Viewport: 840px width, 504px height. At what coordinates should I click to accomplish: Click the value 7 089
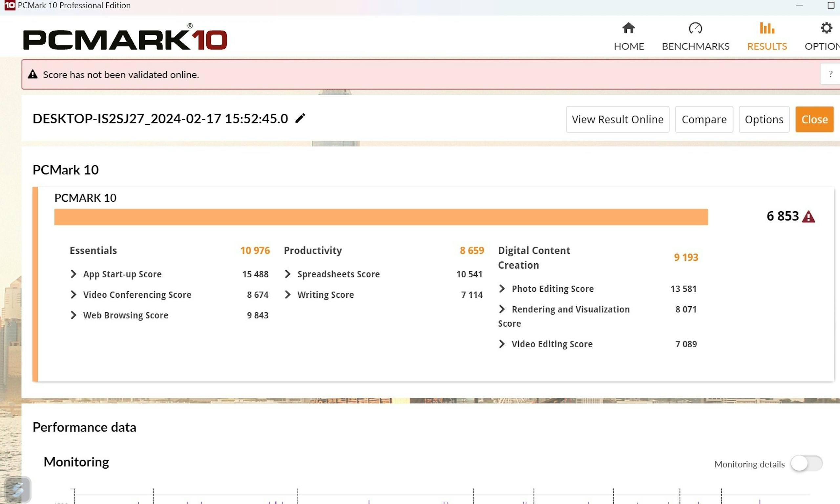click(686, 344)
